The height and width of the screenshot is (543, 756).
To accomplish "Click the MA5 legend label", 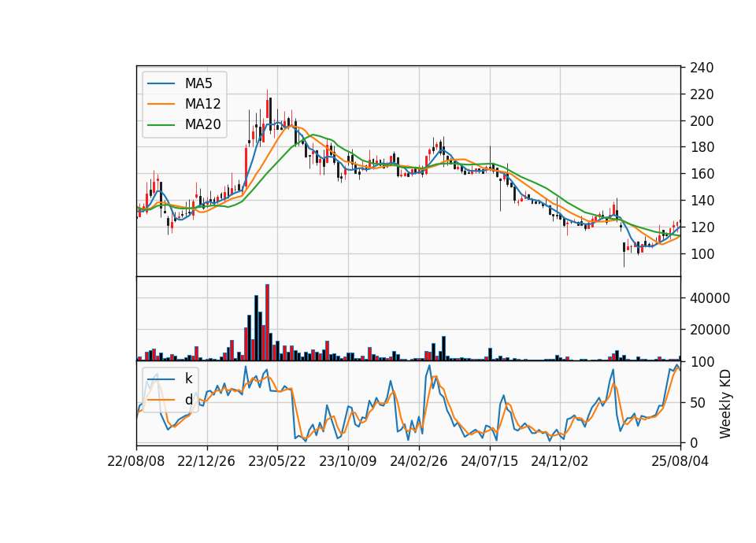I will [x=198, y=83].
